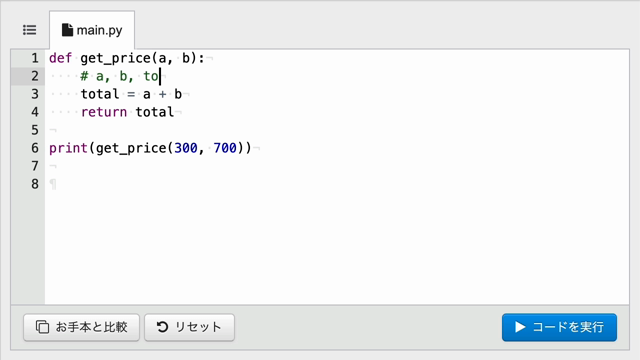This screenshot has height=360, width=640.
Task: Click the copy icon in お手本と比較
Action: 42,327
